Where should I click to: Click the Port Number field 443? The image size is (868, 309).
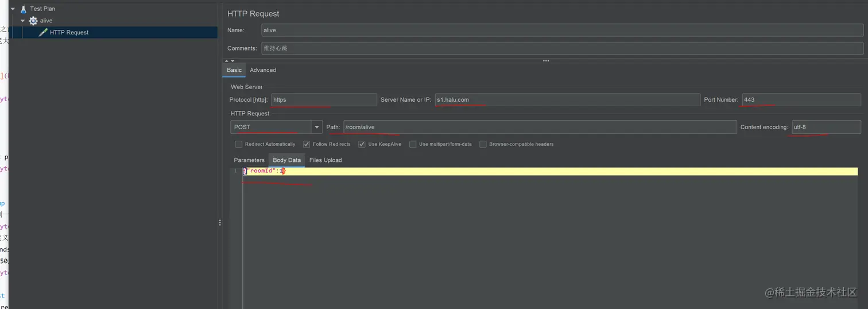pyautogui.click(x=801, y=100)
